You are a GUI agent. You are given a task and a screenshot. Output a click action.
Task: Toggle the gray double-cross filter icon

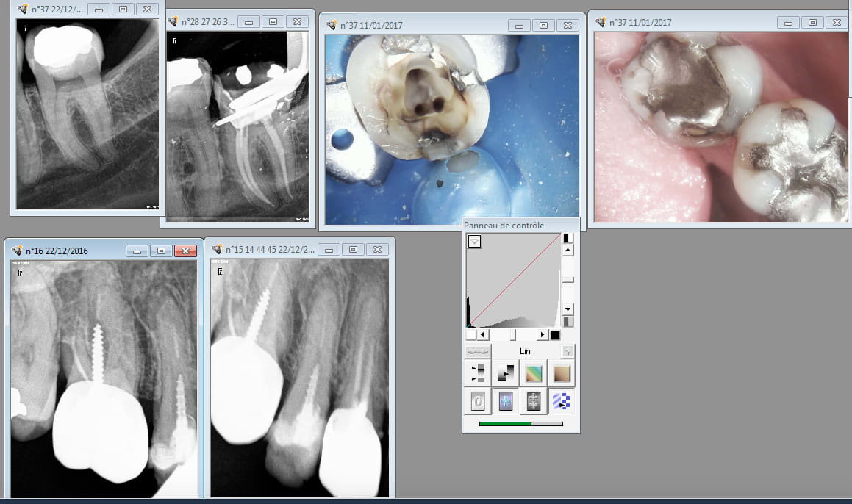[x=534, y=402]
